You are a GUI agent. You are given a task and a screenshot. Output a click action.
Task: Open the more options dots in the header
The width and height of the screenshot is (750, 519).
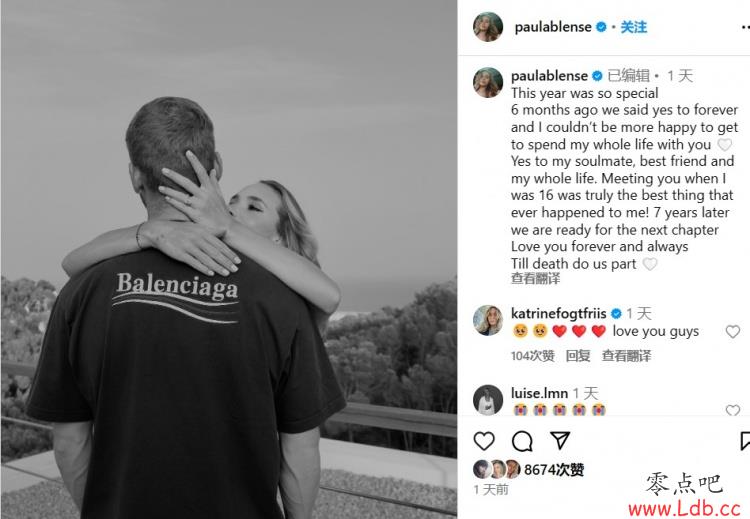coord(745,27)
